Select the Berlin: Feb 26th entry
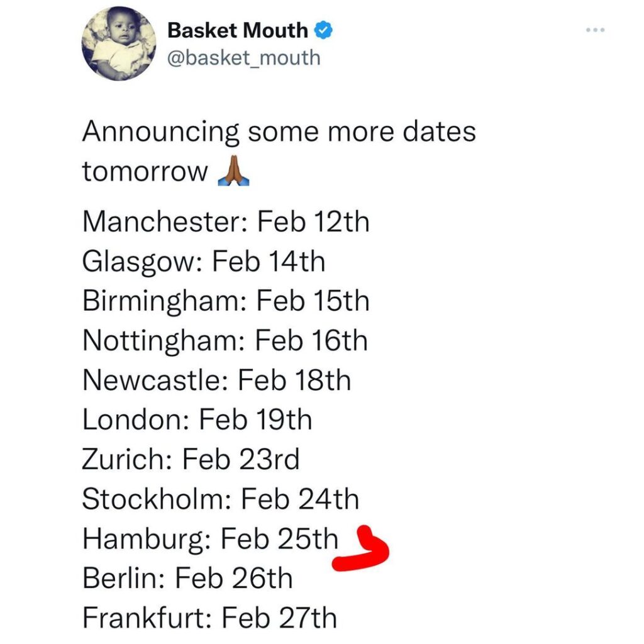This screenshot has height=644, width=644. click(187, 579)
